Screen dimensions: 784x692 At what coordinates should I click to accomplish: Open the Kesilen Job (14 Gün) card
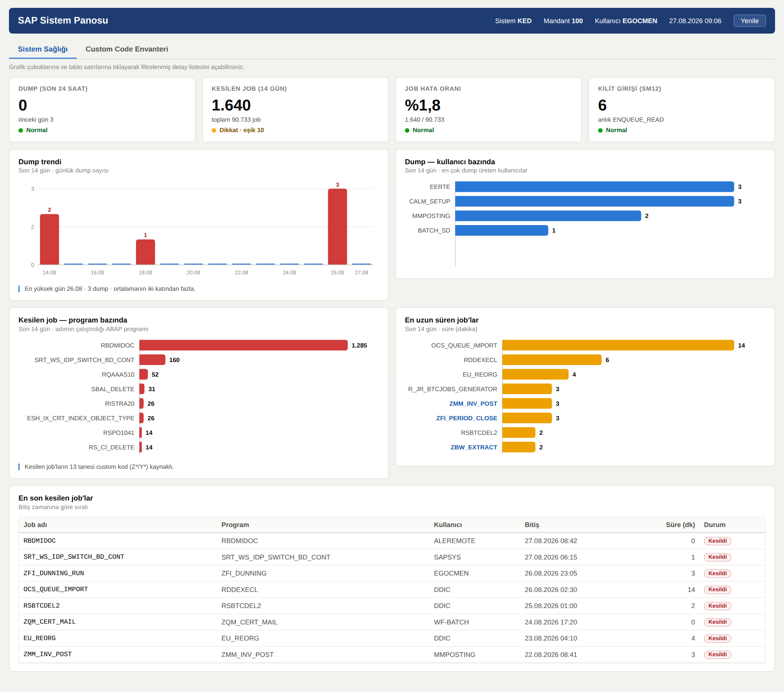point(295,110)
